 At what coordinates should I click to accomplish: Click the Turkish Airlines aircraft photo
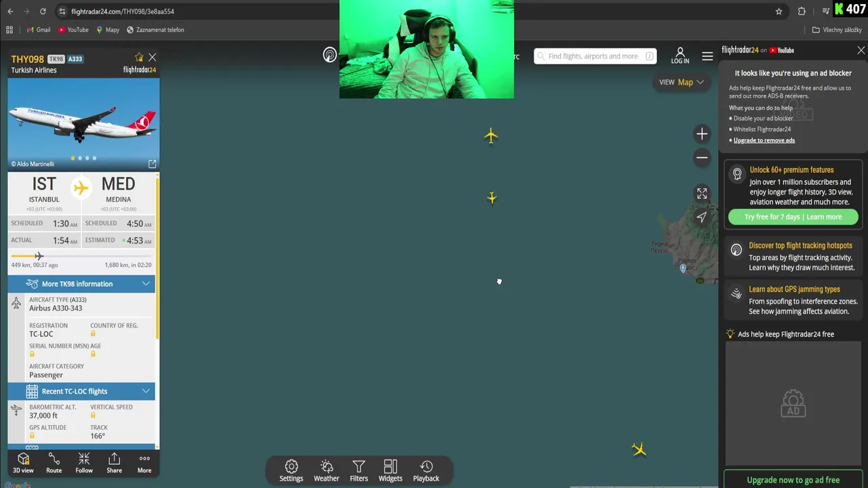pyautogui.click(x=83, y=123)
